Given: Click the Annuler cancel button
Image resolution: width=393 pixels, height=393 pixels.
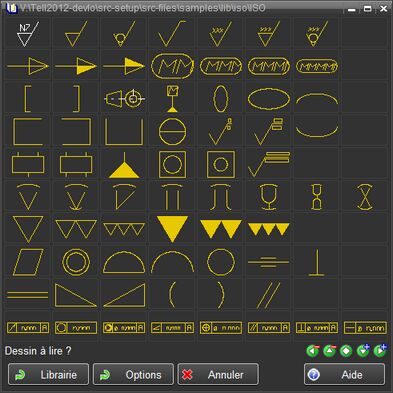Looking at the screenshot, I should (218, 374).
